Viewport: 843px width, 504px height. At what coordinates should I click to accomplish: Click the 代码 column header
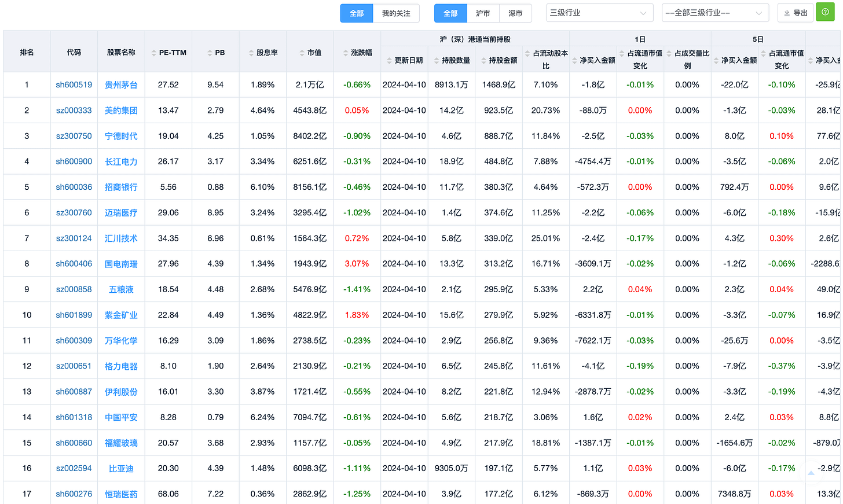(x=74, y=52)
